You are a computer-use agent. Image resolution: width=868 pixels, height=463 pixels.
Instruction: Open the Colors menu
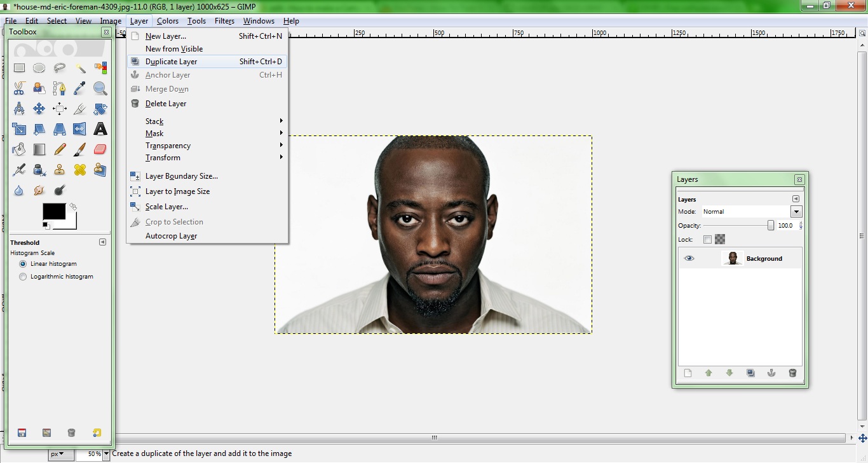(168, 21)
